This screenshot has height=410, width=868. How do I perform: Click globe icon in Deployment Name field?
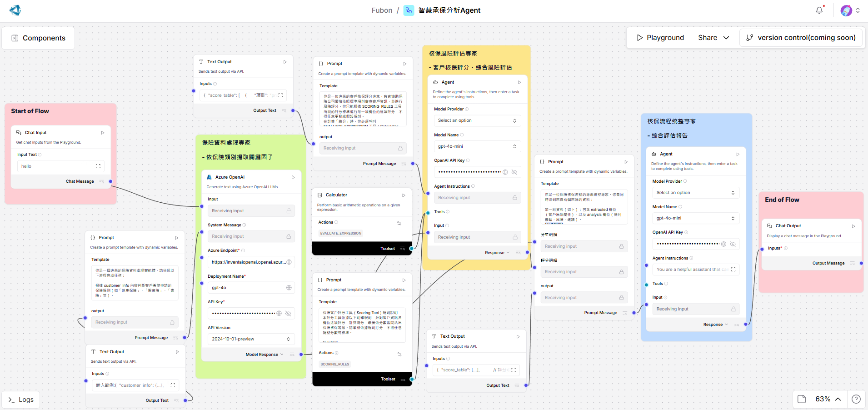pyautogui.click(x=289, y=288)
